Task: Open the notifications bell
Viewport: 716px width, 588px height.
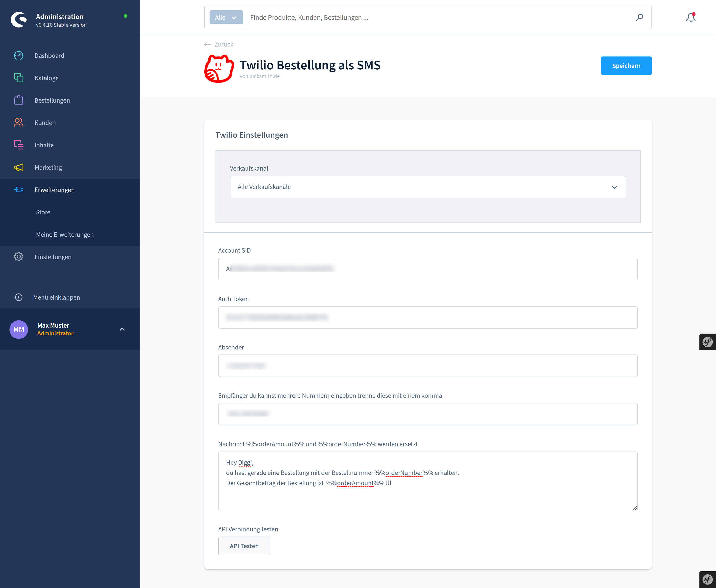Action: [691, 18]
